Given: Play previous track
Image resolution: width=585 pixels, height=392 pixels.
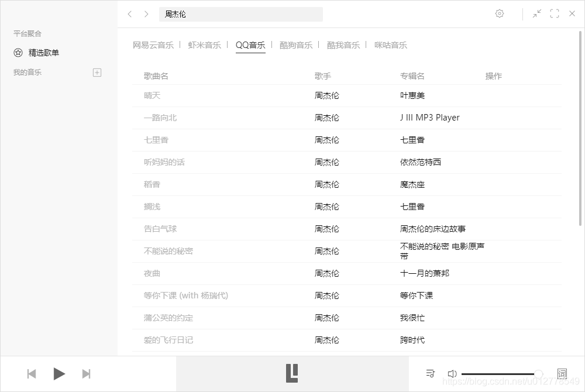Looking at the screenshot, I should pos(32,374).
